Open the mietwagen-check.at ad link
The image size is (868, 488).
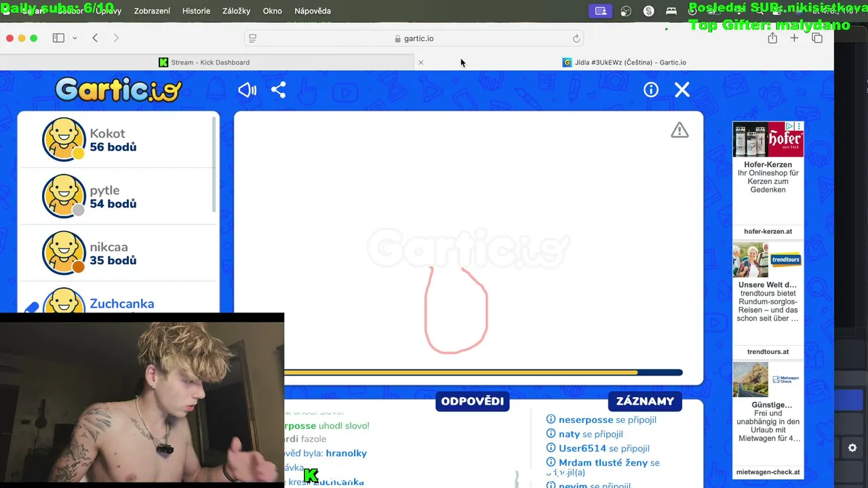pos(768,472)
